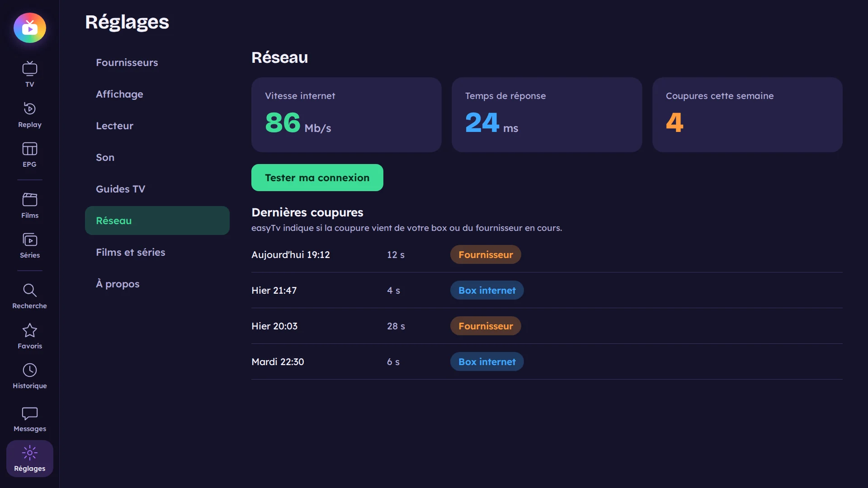
Task: Open Affichage settings section
Action: click(x=157, y=94)
